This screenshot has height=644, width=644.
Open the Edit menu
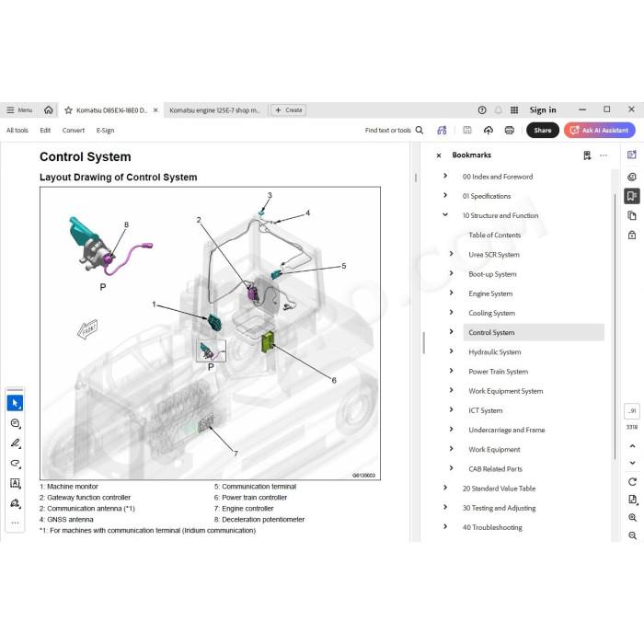45,131
